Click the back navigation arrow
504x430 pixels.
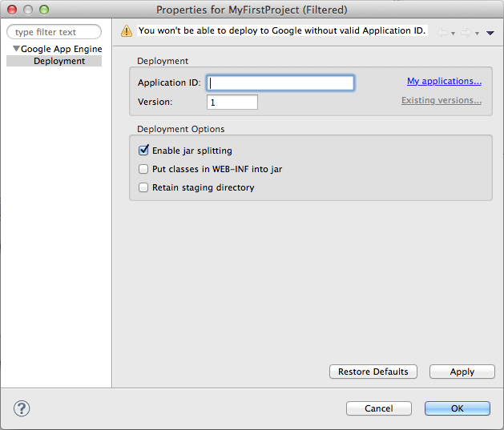(x=442, y=33)
